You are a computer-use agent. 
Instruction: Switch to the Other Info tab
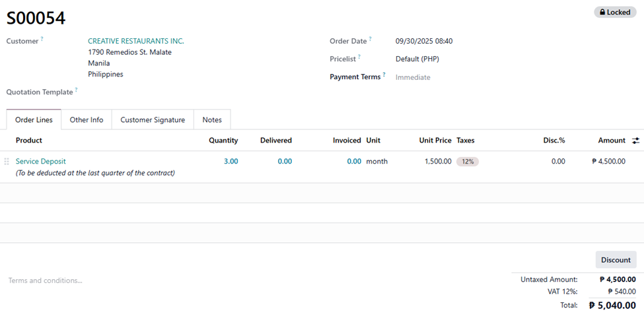(x=87, y=120)
